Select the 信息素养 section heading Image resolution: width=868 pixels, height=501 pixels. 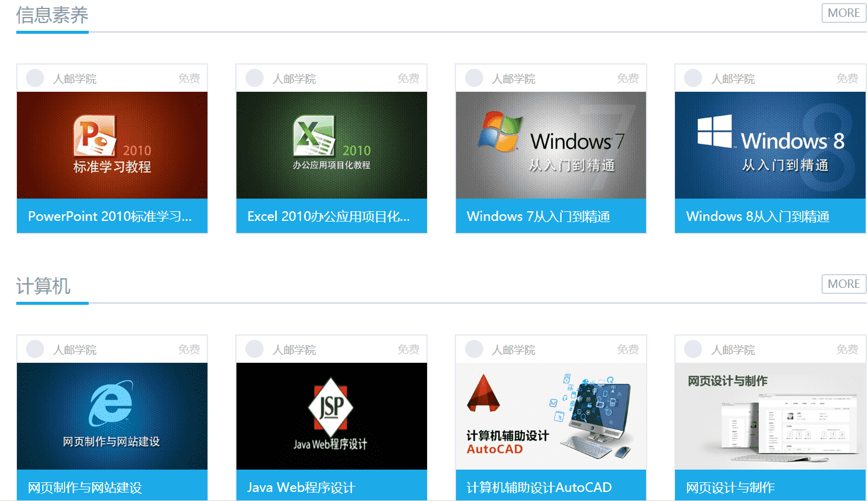(x=52, y=15)
